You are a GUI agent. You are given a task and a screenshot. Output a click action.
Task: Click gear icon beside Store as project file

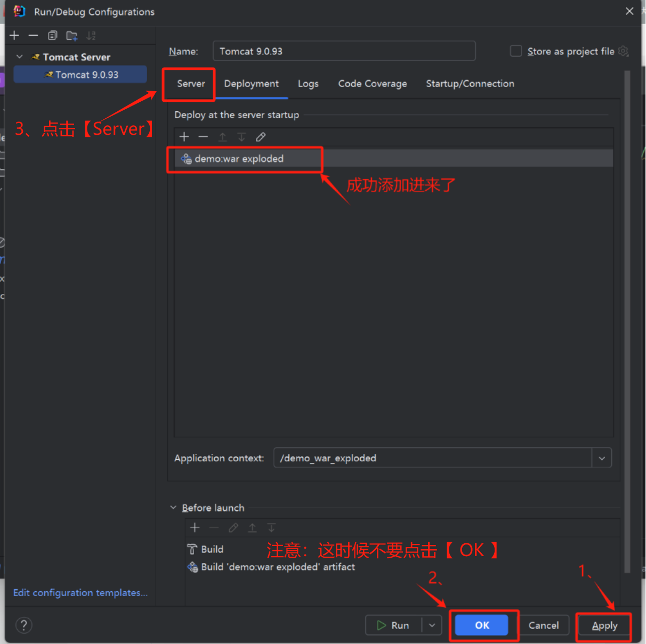623,51
